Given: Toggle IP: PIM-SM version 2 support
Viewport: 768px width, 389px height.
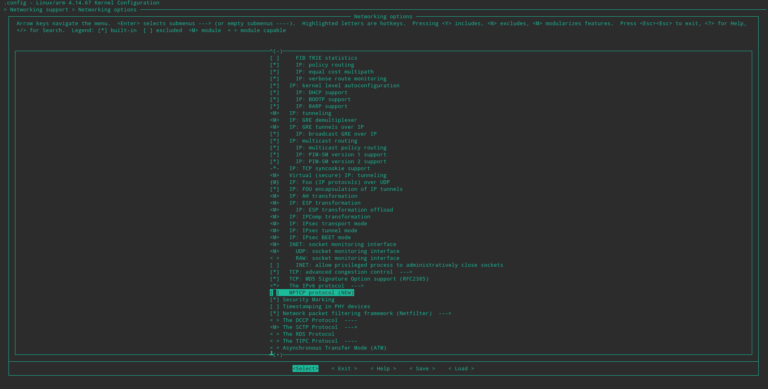Looking at the screenshot, I should click(x=328, y=161).
